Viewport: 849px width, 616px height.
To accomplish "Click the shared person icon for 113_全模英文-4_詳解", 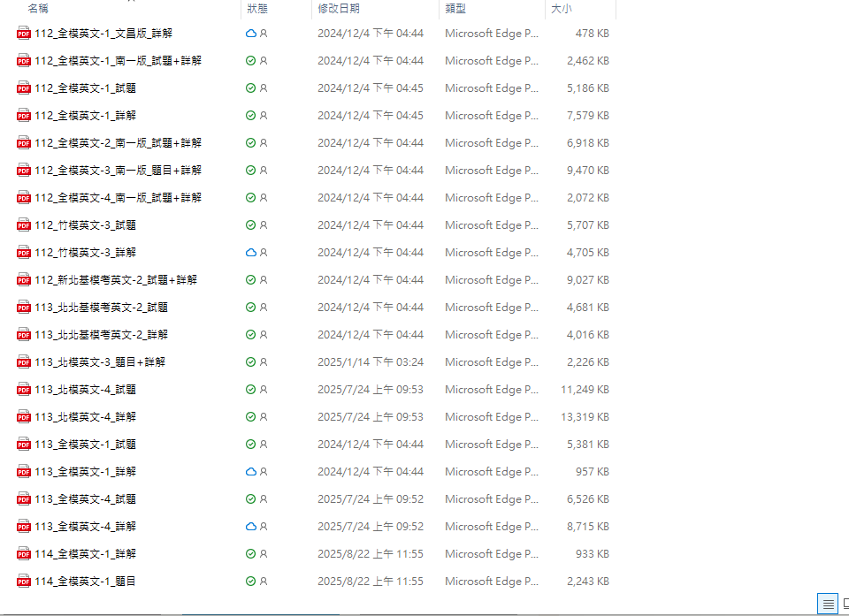I will tap(264, 527).
